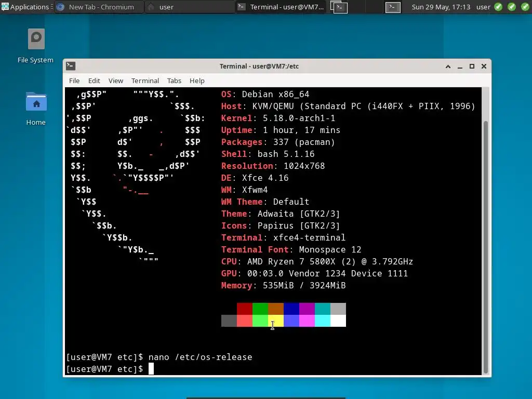
Task: Open the File menu in Terminal
Action: (x=74, y=81)
